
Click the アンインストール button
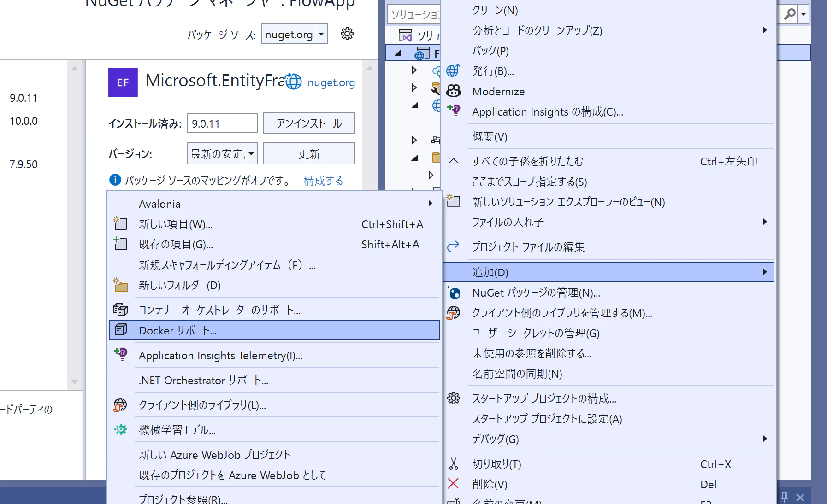(x=309, y=123)
